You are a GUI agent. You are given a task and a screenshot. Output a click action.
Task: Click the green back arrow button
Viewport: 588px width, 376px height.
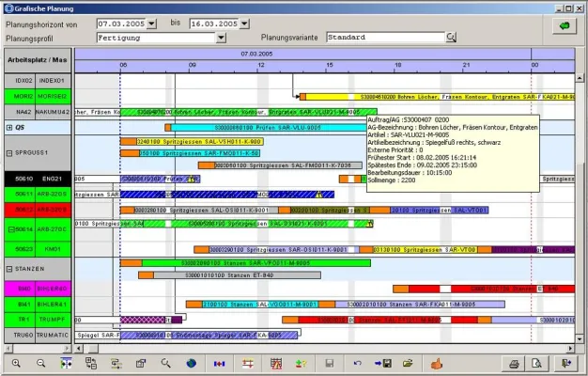coord(564,25)
